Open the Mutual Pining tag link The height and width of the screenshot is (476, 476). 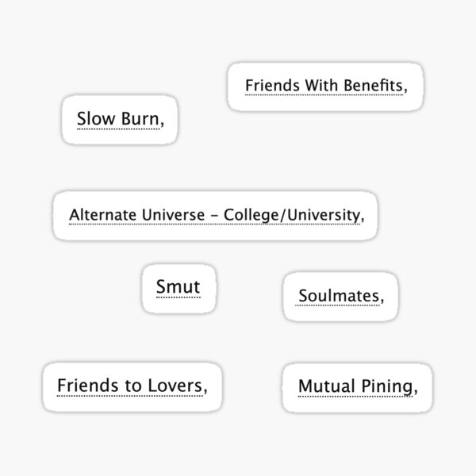coord(355,386)
